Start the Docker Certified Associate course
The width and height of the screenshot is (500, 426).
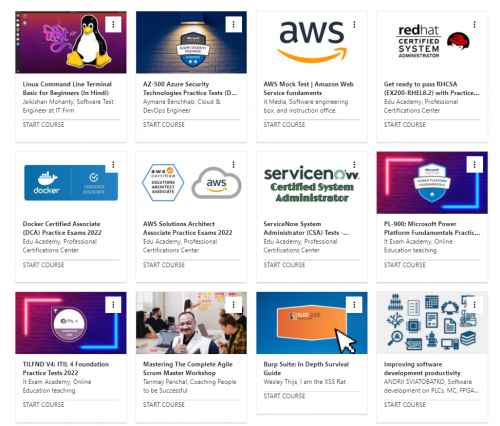[43, 265]
